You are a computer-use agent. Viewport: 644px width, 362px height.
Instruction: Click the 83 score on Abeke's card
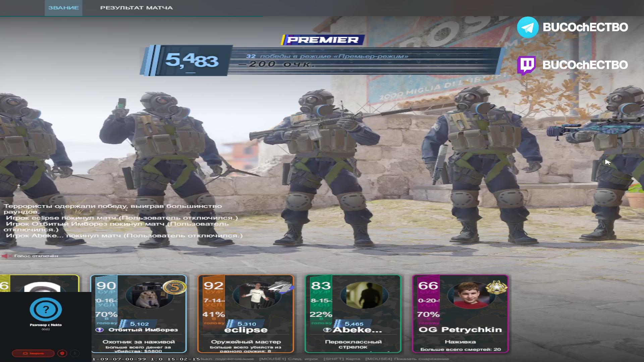pos(321,286)
